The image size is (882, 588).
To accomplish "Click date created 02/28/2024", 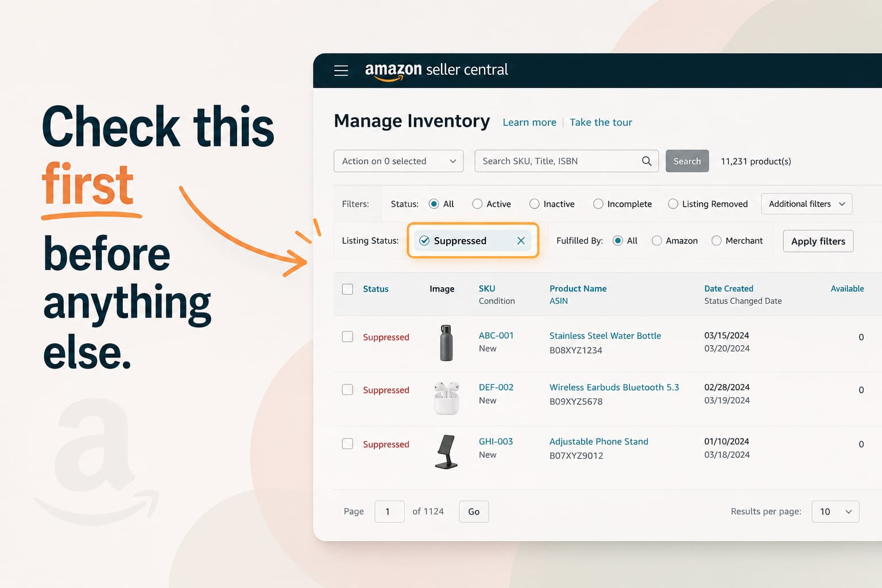I will (x=727, y=387).
